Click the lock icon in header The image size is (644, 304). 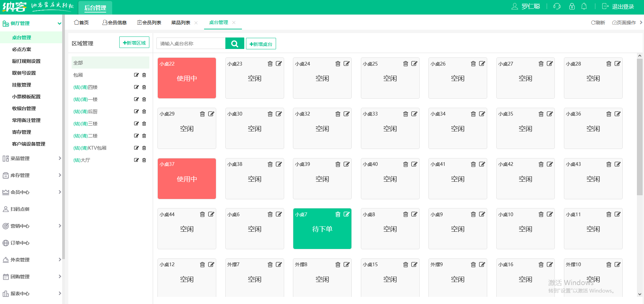(572, 6)
